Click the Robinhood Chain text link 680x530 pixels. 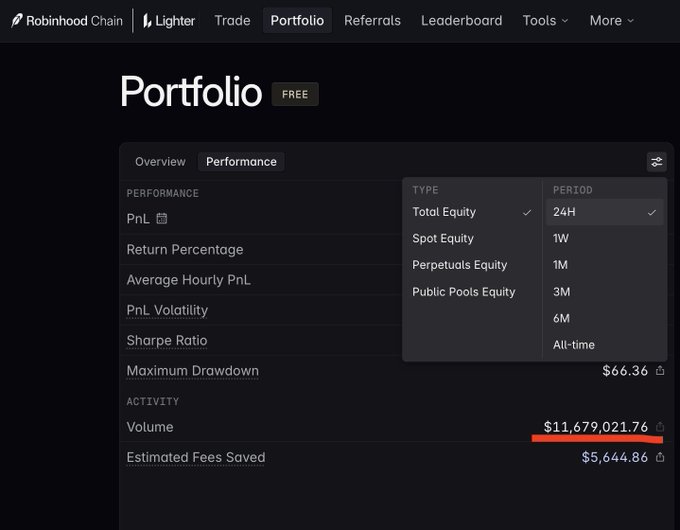pos(74,21)
